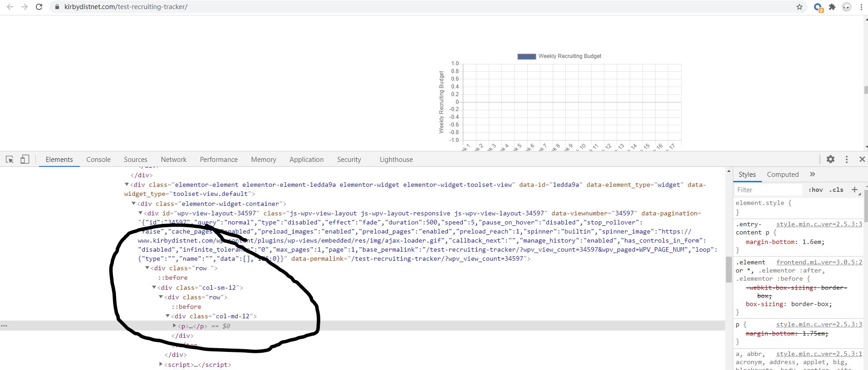Open the Lighthouse tab
The height and width of the screenshot is (370, 868).
click(x=396, y=159)
